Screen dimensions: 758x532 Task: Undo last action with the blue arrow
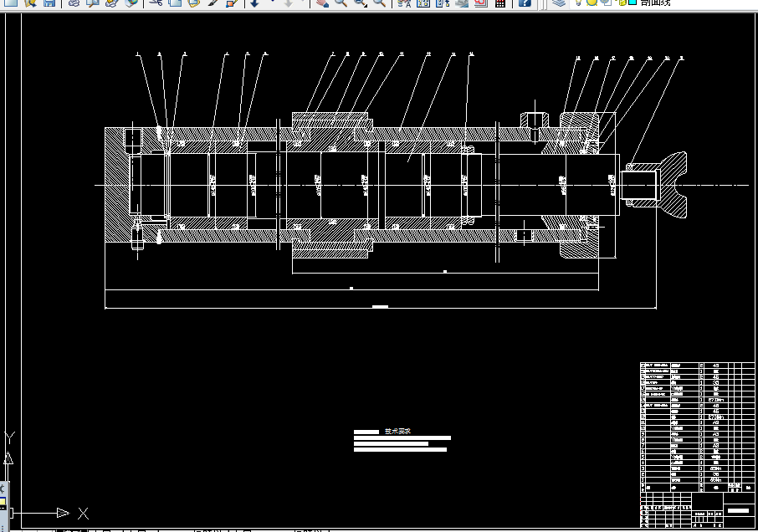[255, 3]
